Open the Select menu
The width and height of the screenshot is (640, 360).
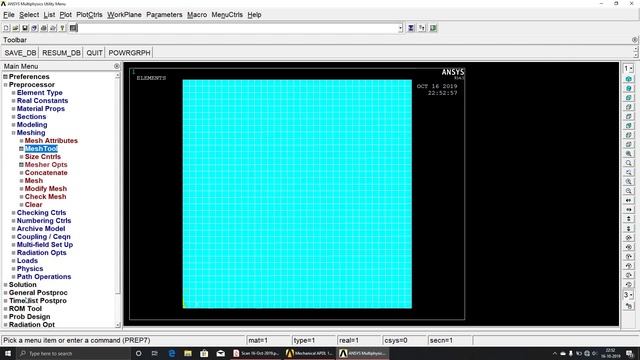pyautogui.click(x=29, y=15)
